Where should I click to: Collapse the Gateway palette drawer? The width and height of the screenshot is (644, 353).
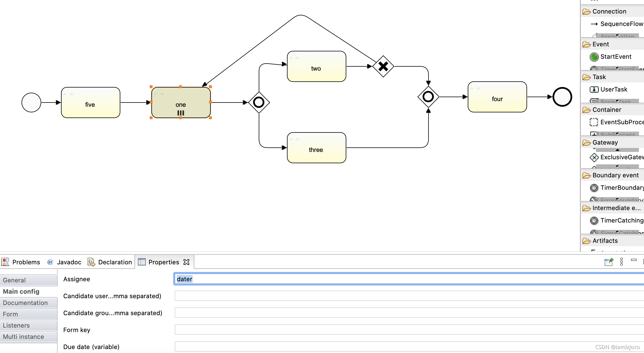coord(605,143)
